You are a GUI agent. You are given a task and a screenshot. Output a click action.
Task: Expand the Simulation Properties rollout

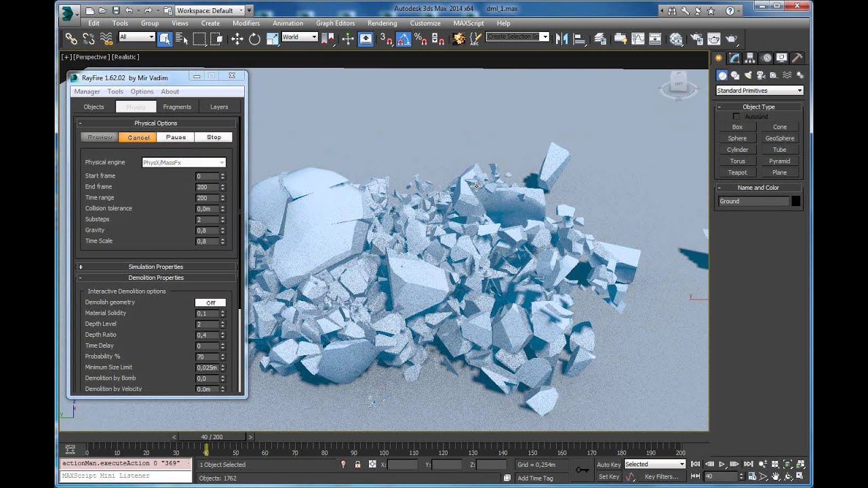tap(155, 267)
